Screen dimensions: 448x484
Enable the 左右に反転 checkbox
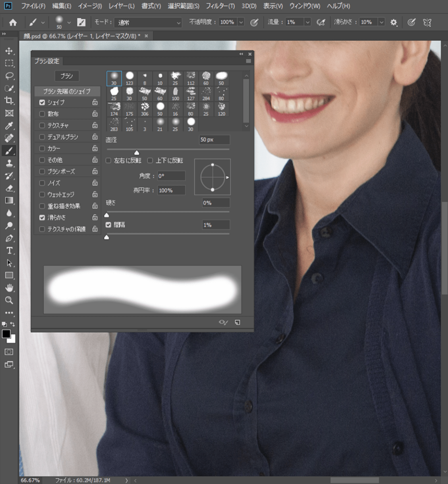coord(108,161)
